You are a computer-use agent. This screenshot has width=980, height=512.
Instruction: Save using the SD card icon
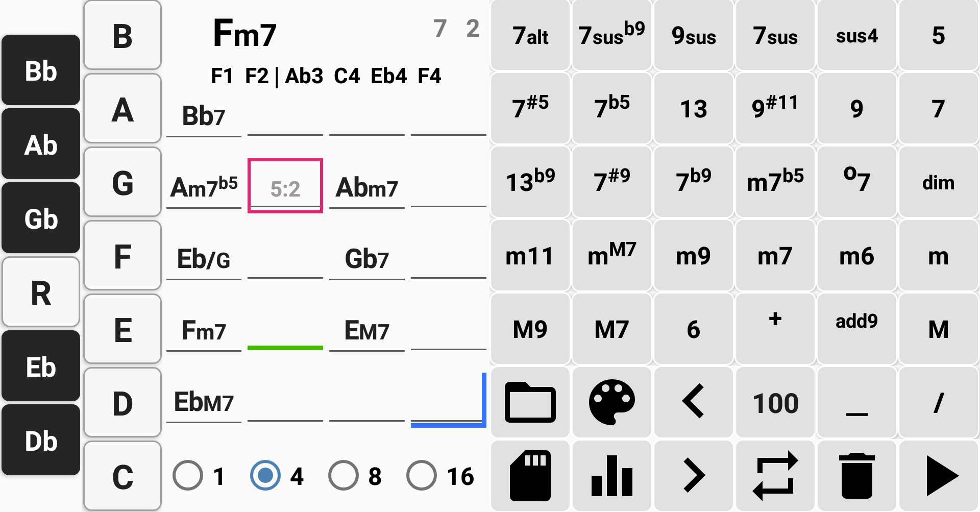point(530,476)
